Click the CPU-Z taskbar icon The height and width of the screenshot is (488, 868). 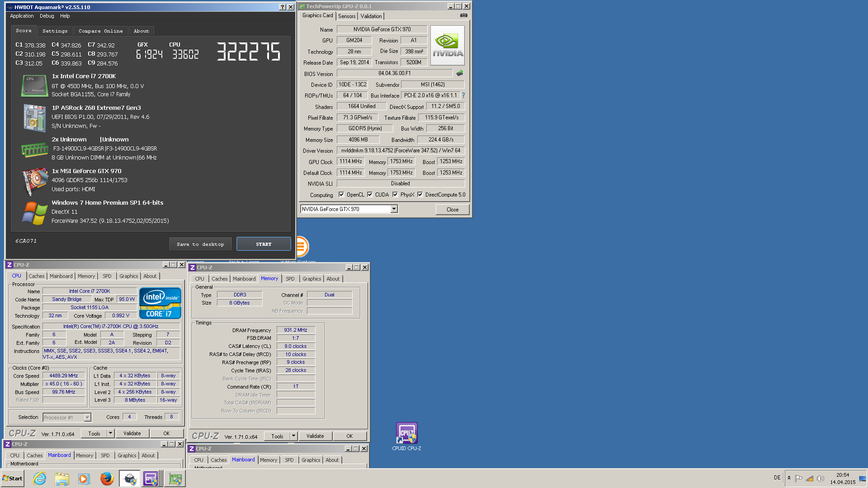[151, 479]
